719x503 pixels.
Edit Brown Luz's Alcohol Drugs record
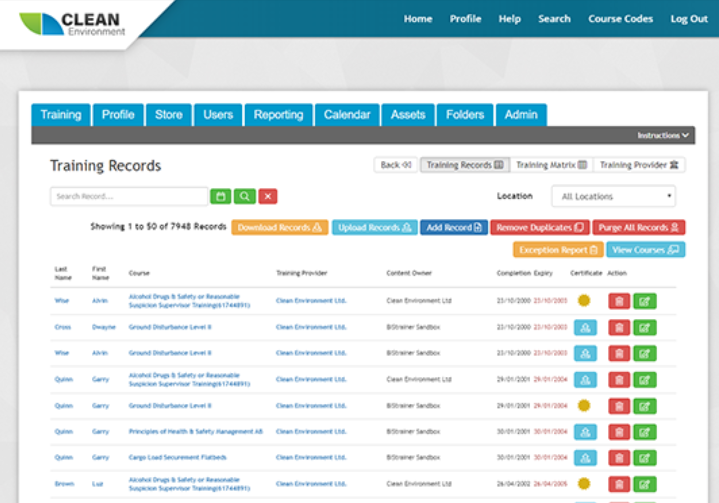click(x=645, y=484)
